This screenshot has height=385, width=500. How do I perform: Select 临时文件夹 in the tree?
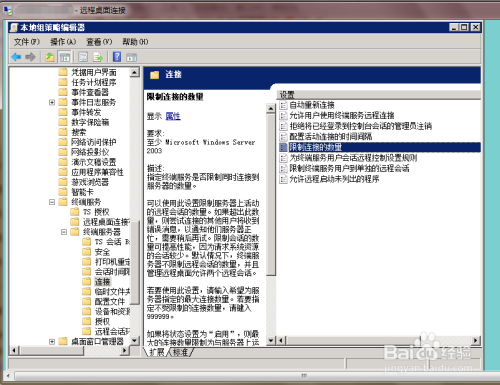point(112,292)
